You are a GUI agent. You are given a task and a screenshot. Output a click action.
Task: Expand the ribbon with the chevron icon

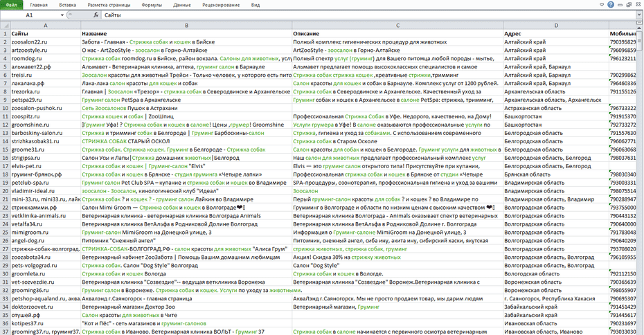pos(602,5)
